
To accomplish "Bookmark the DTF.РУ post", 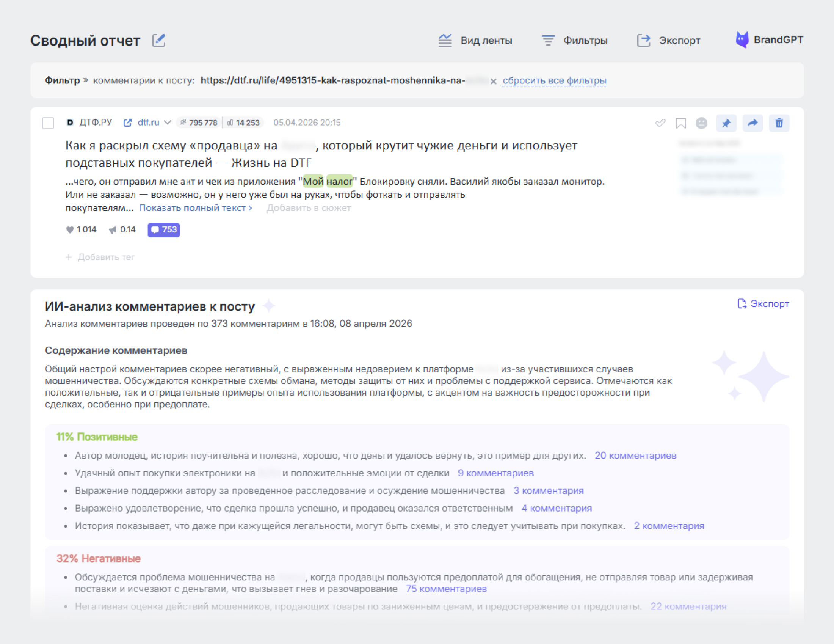I will point(681,123).
